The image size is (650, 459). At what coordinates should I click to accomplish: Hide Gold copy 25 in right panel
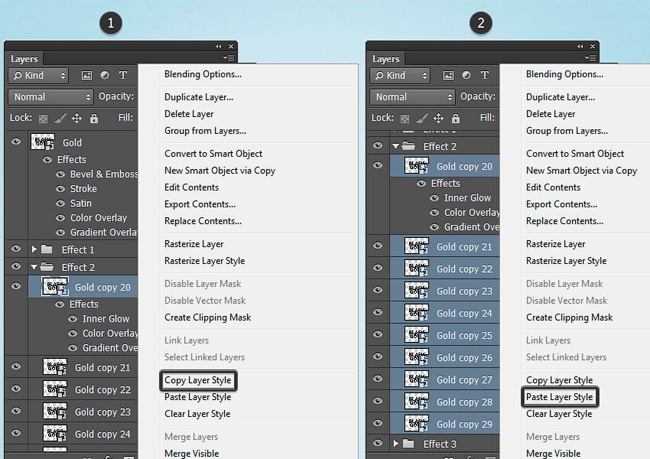pyautogui.click(x=378, y=334)
